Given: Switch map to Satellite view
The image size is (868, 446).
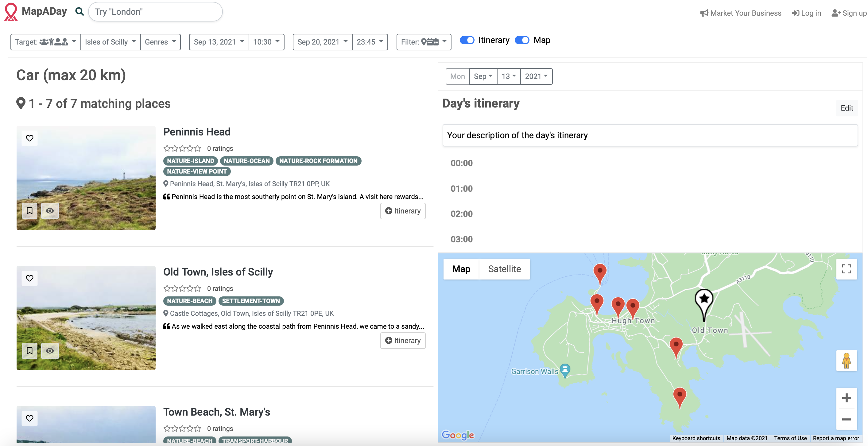Looking at the screenshot, I should pos(504,269).
